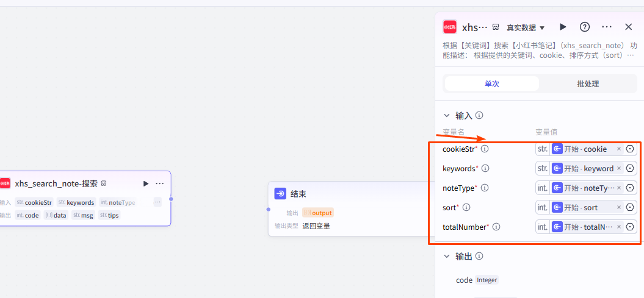Image resolution: width=644 pixels, height=298 pixels.
Task: Clear the 开始·sort variable value
Action: 618,207
